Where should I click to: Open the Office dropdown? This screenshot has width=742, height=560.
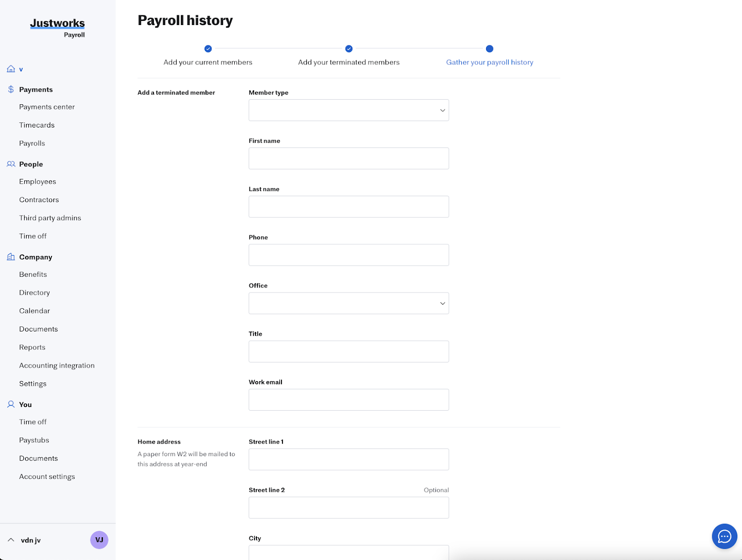point(348,303)
